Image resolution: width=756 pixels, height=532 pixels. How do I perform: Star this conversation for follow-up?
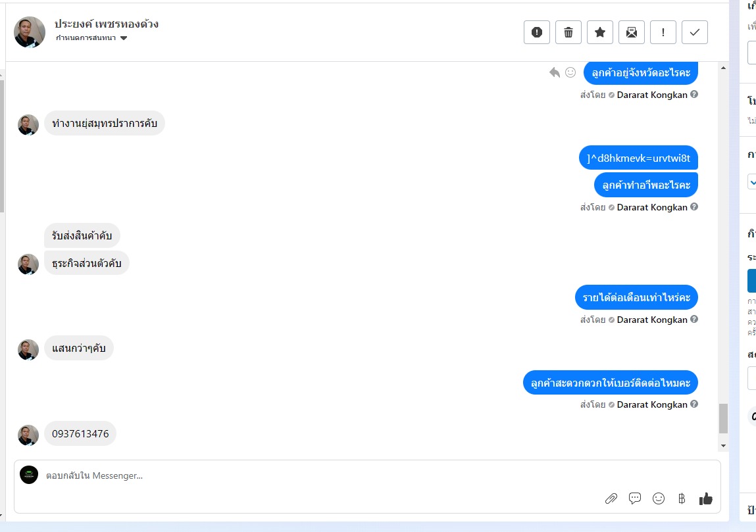click(600, 32)
